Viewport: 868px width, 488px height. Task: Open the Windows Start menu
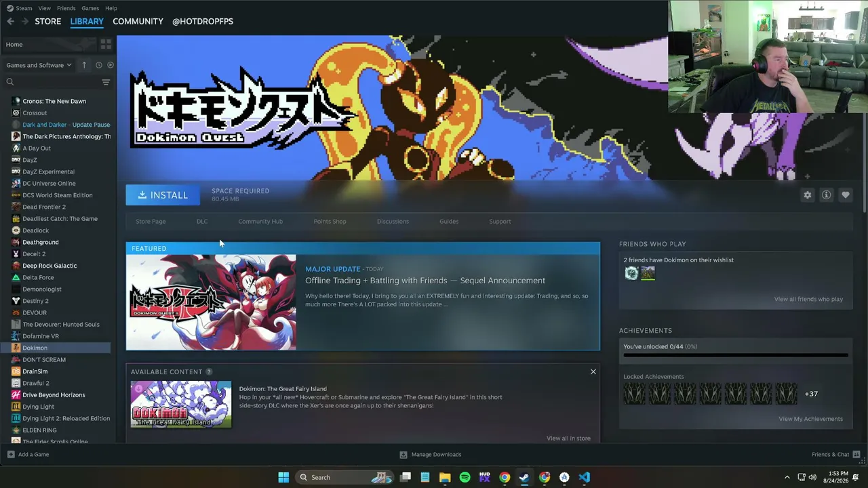283,477
